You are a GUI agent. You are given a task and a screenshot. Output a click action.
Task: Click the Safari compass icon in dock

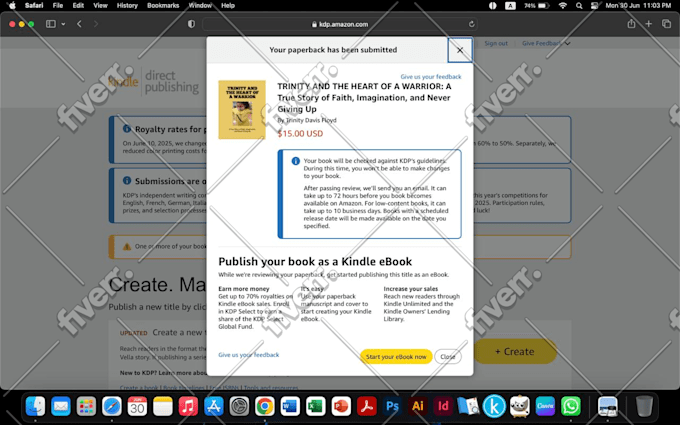point(112,407)
